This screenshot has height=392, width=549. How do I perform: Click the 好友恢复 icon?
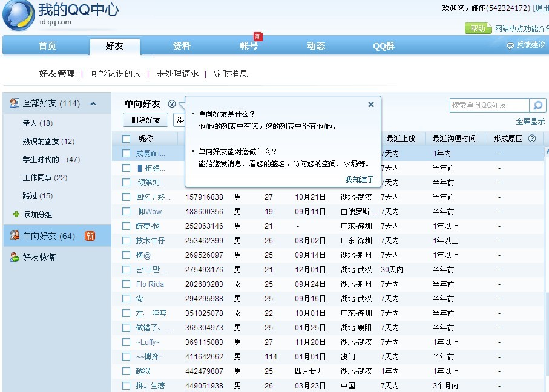15,257
